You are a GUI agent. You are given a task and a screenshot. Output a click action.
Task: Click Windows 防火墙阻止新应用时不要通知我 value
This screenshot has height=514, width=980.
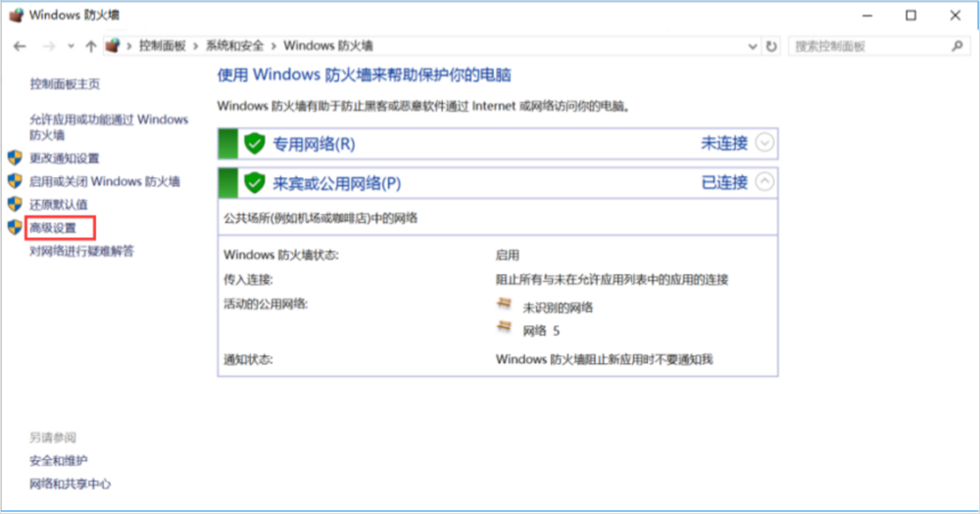[x=605, y=359]
